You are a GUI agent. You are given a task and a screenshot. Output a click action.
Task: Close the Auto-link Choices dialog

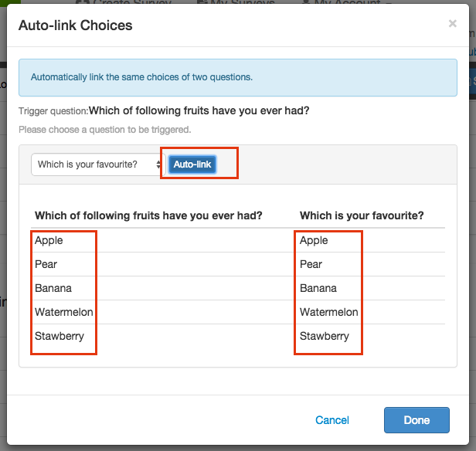click(453, 24)
